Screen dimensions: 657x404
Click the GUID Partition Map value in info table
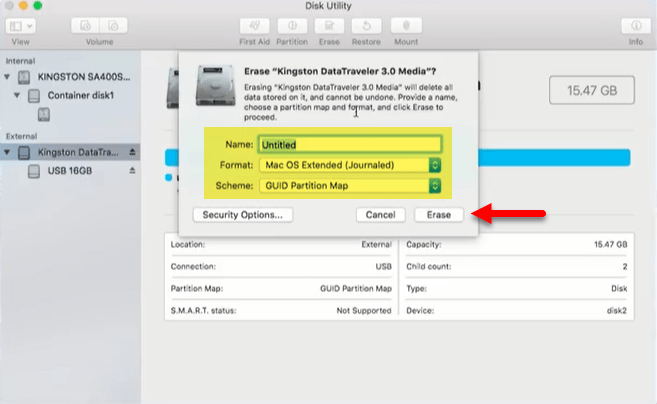point(356,288)
